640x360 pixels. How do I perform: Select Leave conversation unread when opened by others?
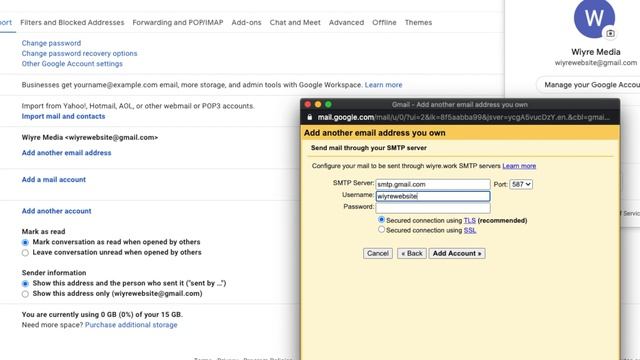(x=25, y=253)
